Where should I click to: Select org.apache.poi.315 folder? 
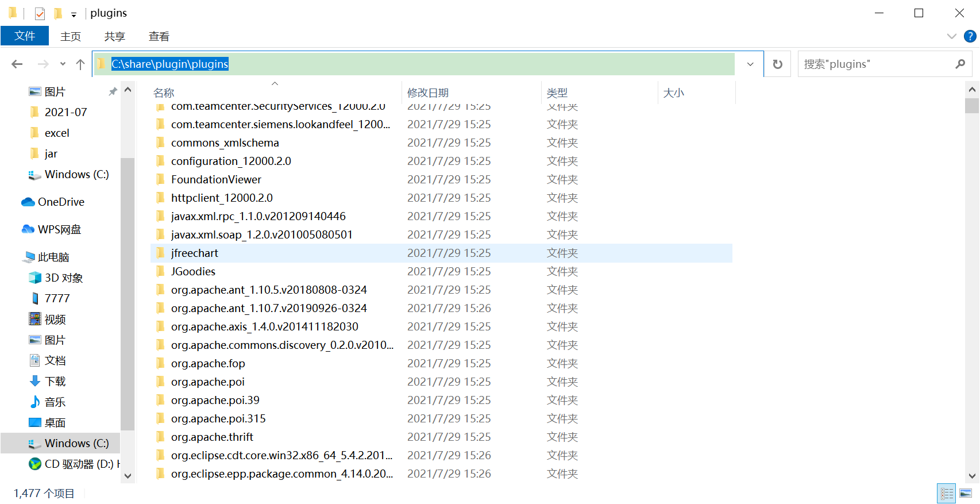tap(218, 418)
